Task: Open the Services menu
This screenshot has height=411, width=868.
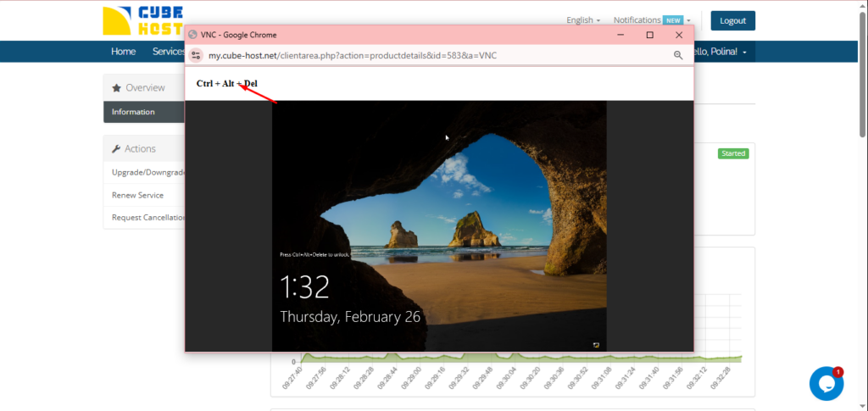Action: click(169, 52)
